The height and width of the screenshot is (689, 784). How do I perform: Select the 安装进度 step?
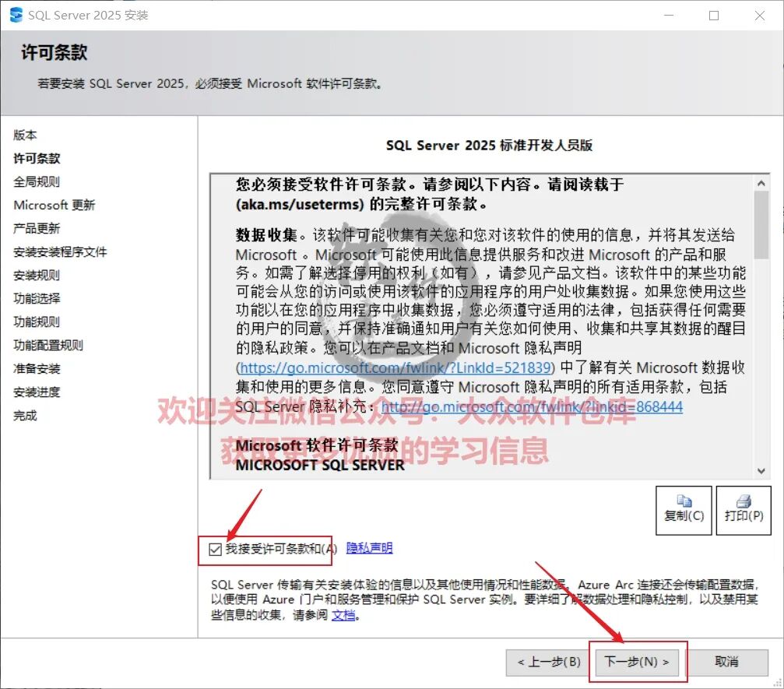[x=37, y=392]
